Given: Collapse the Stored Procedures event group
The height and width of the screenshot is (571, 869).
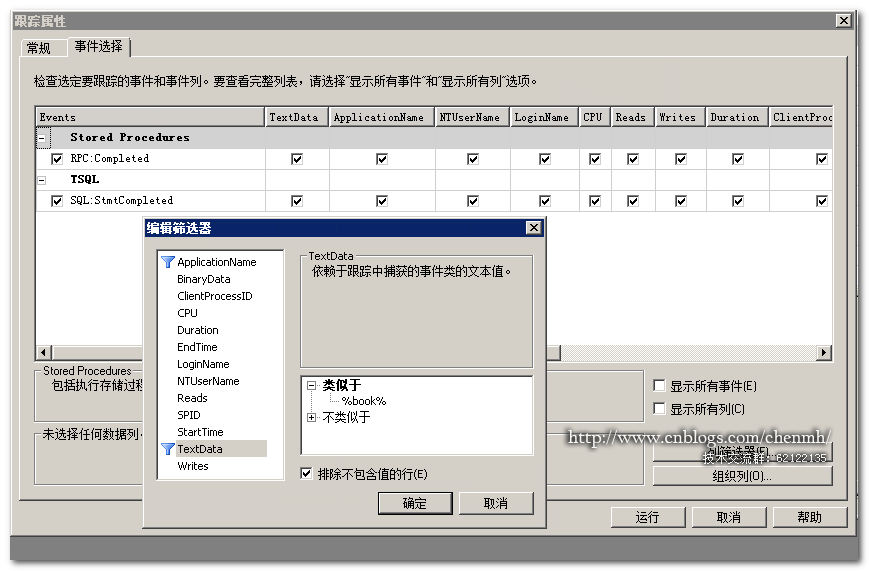Looking at the screenshot, I should [42, 137].
